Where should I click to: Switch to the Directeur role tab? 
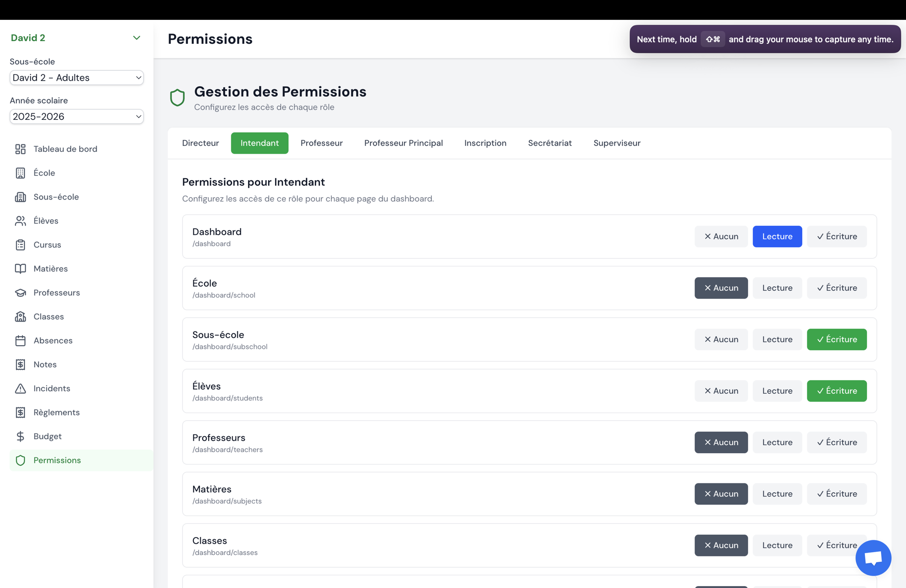pos(201,143)
